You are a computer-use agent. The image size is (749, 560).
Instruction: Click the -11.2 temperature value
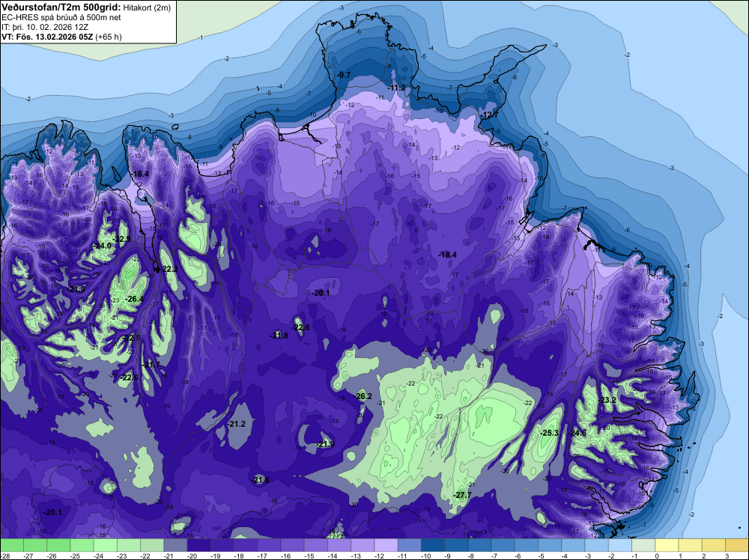pos(396,88)
